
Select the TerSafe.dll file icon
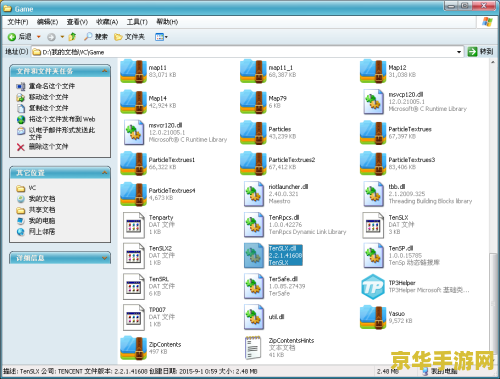point(254,286)
